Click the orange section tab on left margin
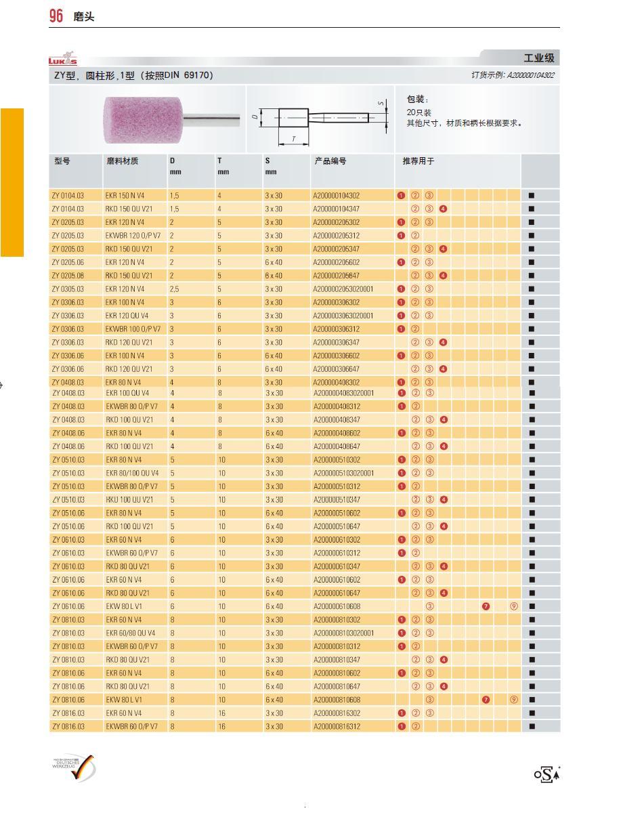Viewport: 644px width, 821px height. (x=12, y=182)
